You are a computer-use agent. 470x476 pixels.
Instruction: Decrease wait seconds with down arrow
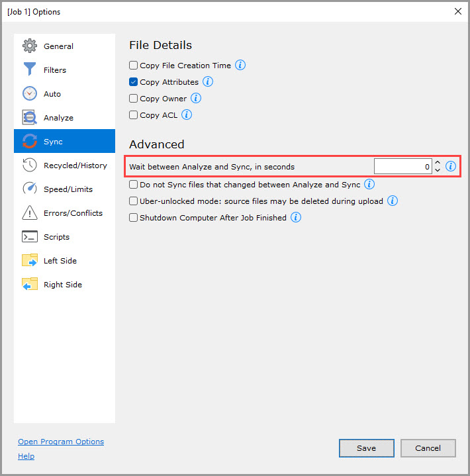(438, 170)
